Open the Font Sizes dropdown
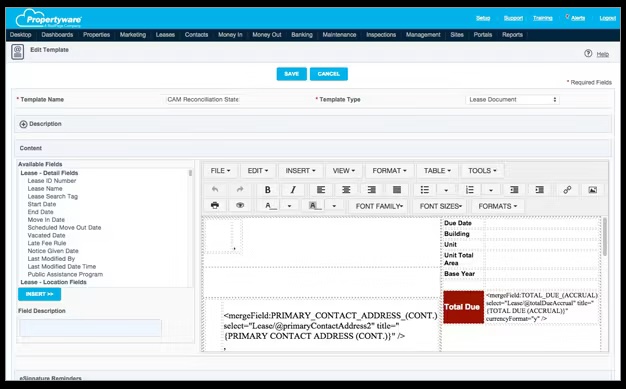Viewport: 626px width, 389px height. click(440, 206)
